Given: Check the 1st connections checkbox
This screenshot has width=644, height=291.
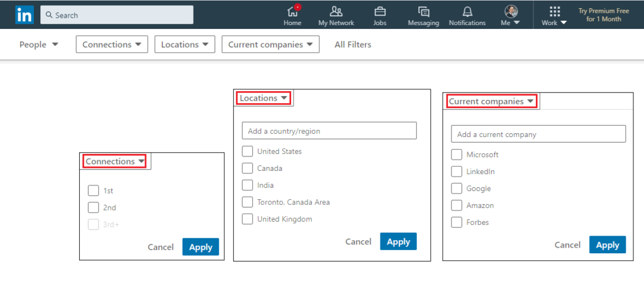Looking at the screenshot, I should click(x=94, y=190).
